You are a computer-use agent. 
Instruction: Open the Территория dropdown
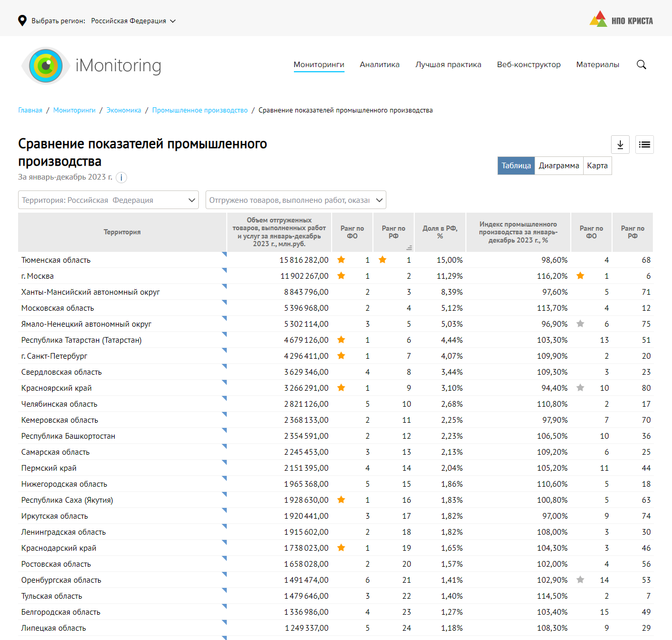108,200
